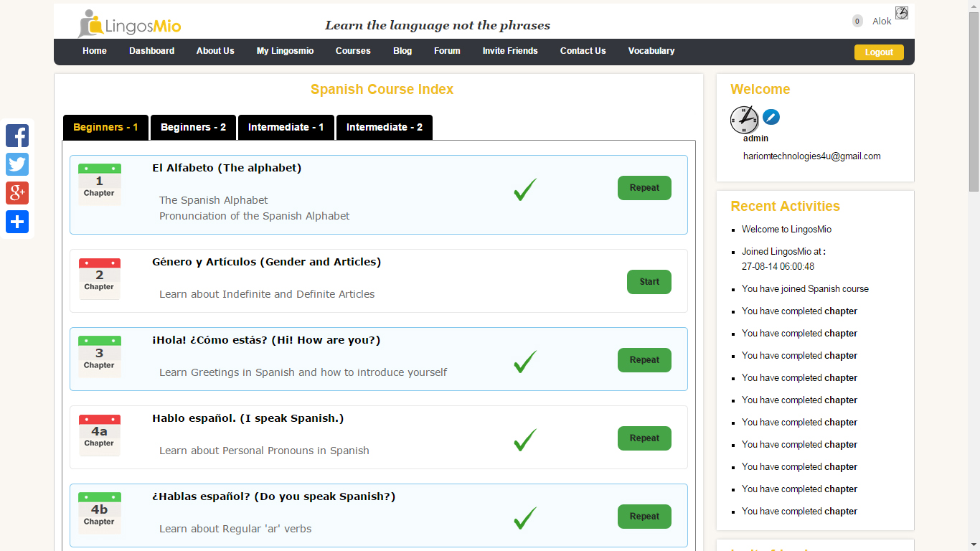980x551 pixels.
Task: Go to the Vocabulary menu item
Action: click(x=651, y=51)
